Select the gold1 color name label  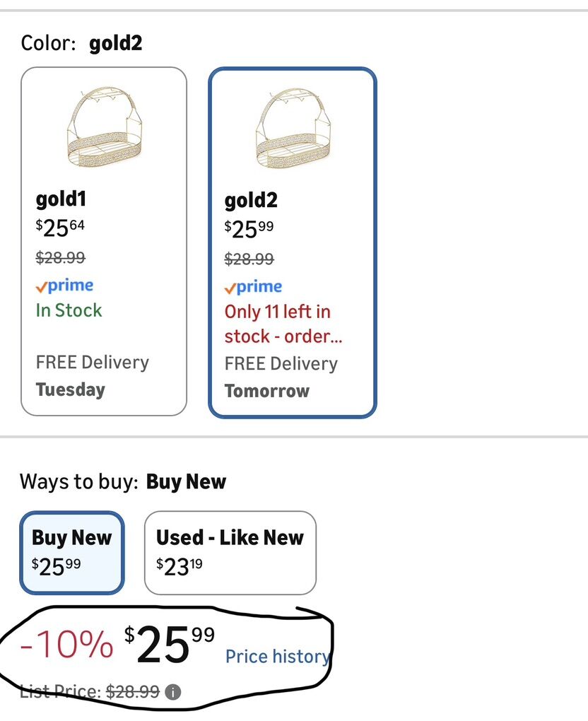pyautogui.click(x=61, y=199)
